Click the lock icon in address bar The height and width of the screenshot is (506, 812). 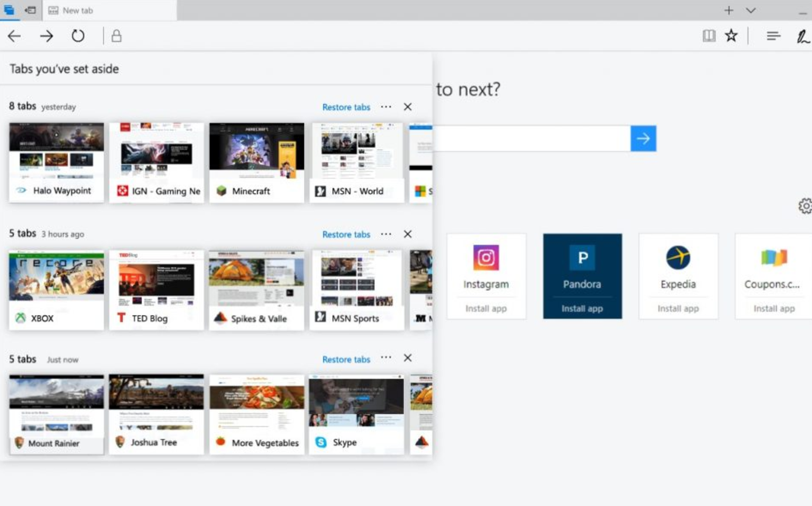[x=116, y=36]
